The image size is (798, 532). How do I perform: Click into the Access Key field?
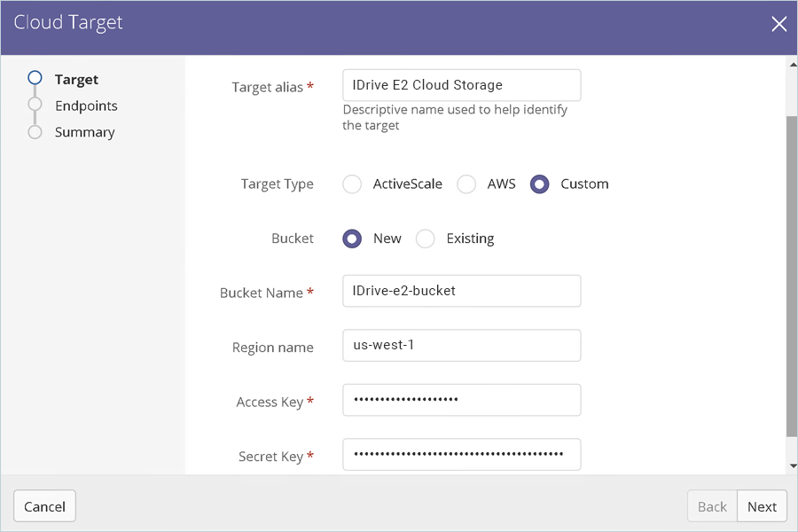pyautogui.click(x=462, y=400)
